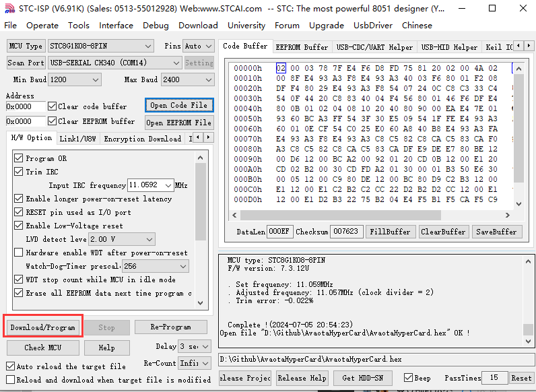
Task: Expand the Input IRC frequency combo box
Action: [166, 185]
